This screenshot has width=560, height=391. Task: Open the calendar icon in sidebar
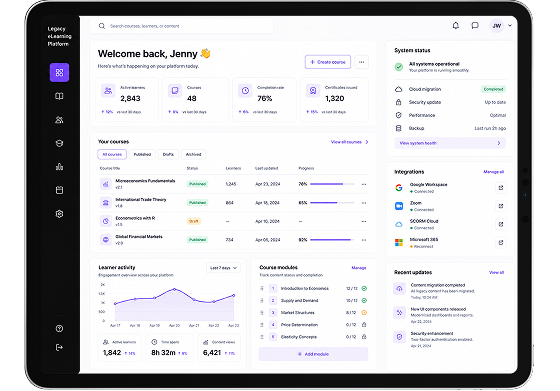tap(59, 190)
